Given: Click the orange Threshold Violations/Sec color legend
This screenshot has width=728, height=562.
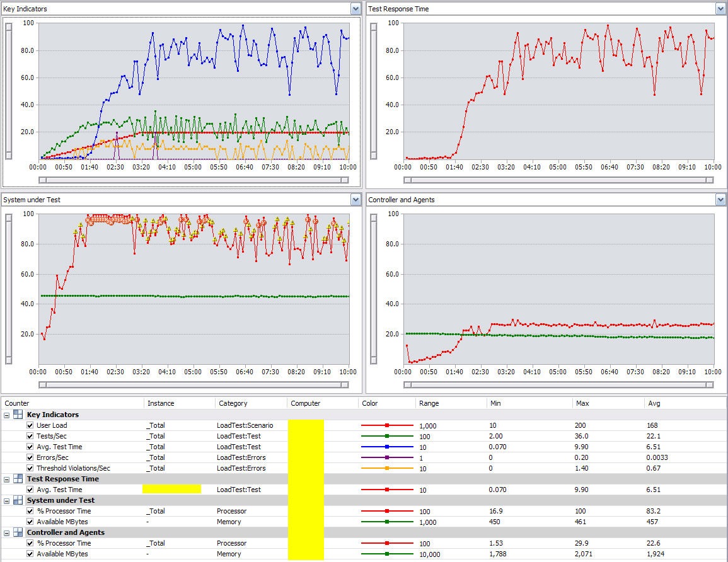Looking at the screenshot, I should [x=387, y=467].
